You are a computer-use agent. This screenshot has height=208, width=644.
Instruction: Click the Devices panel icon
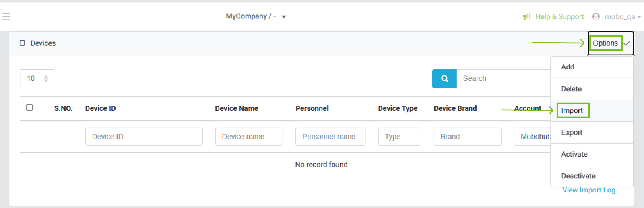pos(22,43)
